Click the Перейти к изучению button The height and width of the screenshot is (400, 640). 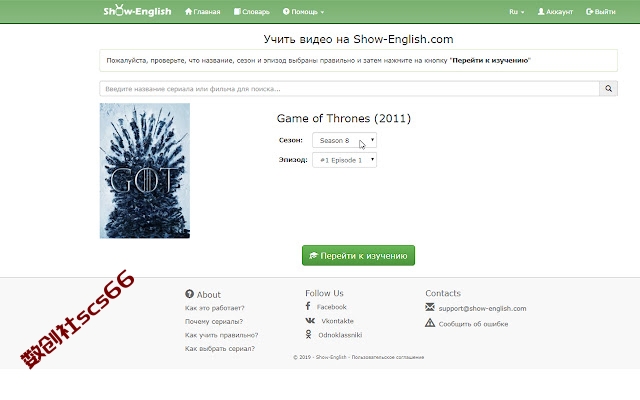tap(358, 256)
